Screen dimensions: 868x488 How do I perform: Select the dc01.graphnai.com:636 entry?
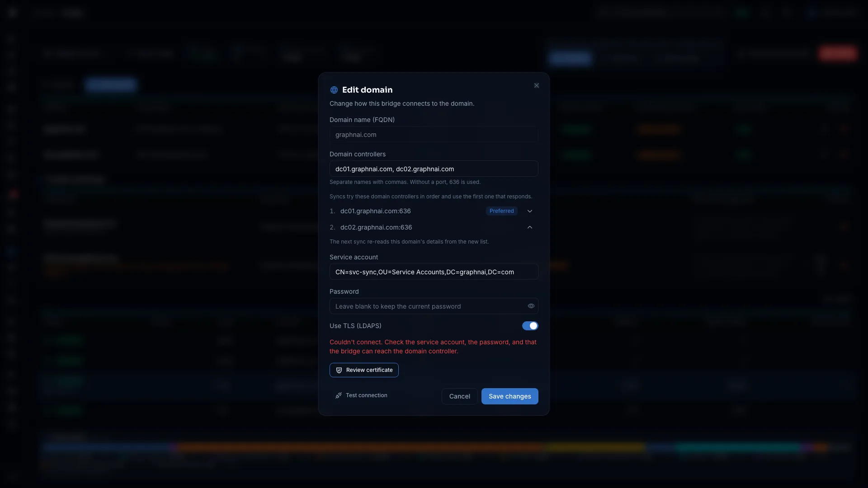click(375, 211)
